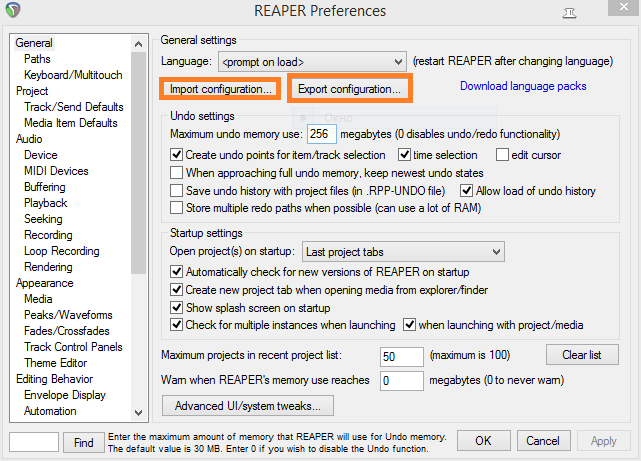Open the Language dropdown
Image resolution: width=641 pixels, height=461 pixels.
click(x=311, y=62)
